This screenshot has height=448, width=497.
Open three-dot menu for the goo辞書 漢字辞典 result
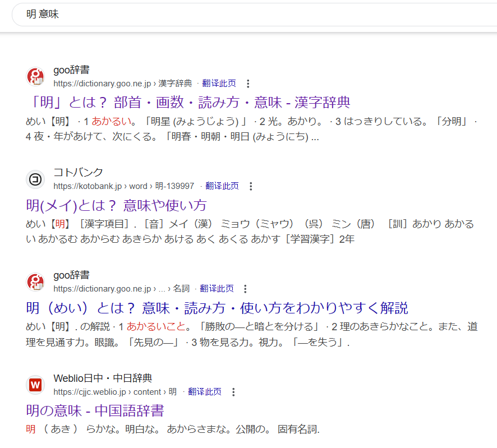coord(248,84)
